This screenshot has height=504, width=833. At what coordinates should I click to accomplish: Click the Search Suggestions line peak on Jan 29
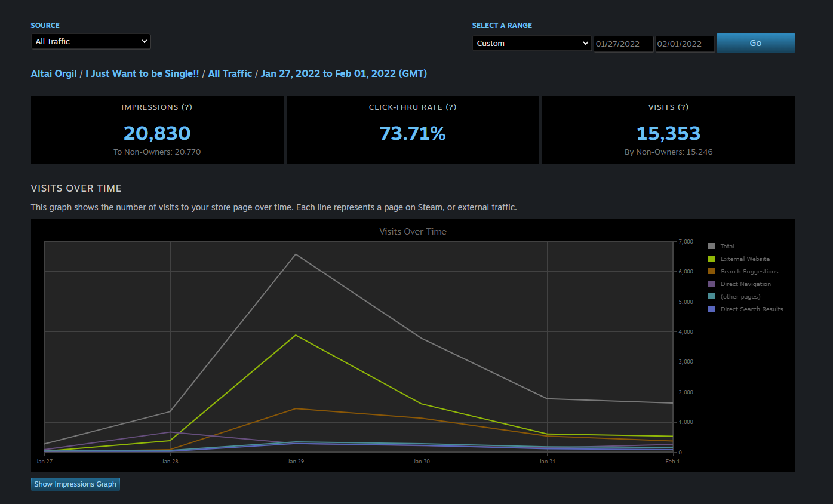296,408
